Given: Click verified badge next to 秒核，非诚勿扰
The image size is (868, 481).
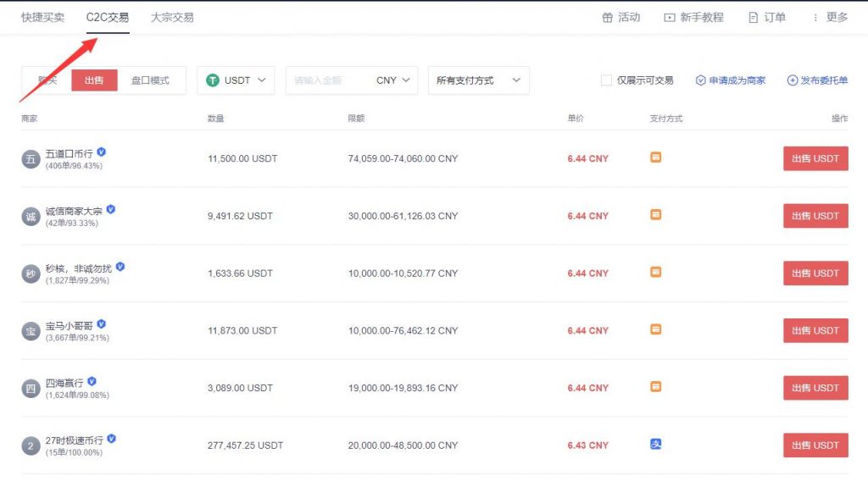Looking at the screenshot, I should [x=120, y=267].
